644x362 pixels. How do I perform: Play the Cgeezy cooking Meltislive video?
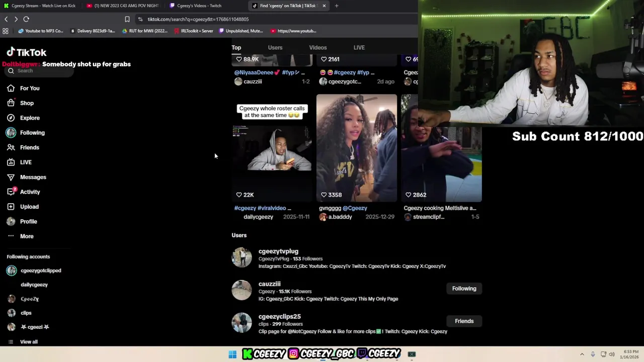441,148
